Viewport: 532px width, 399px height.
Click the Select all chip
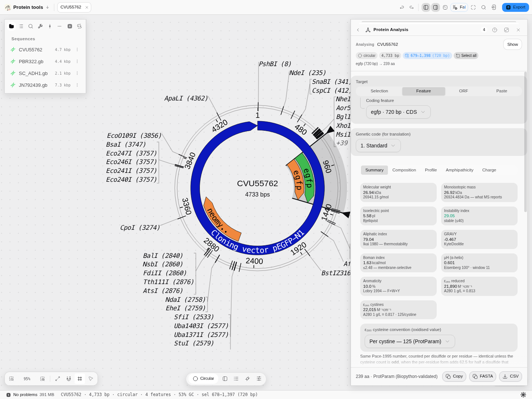[x=466, y=56]
